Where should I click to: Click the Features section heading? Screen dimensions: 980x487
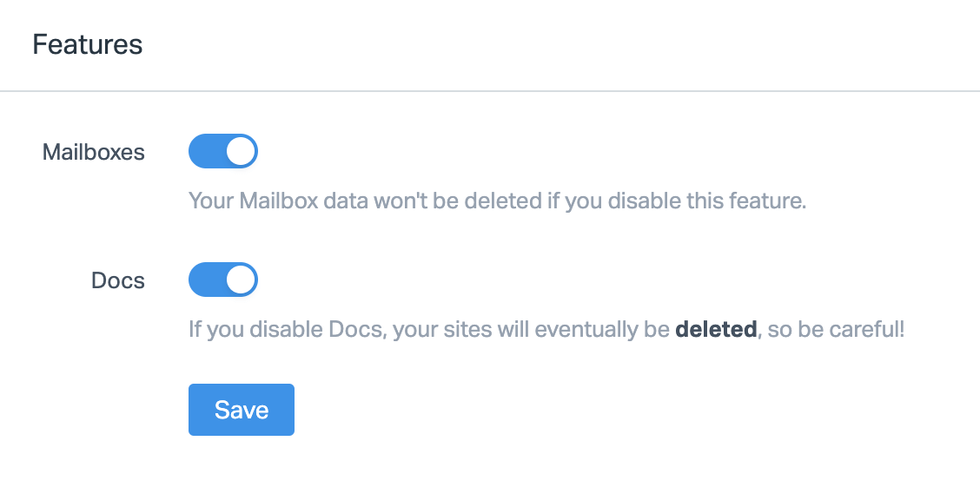87,44
